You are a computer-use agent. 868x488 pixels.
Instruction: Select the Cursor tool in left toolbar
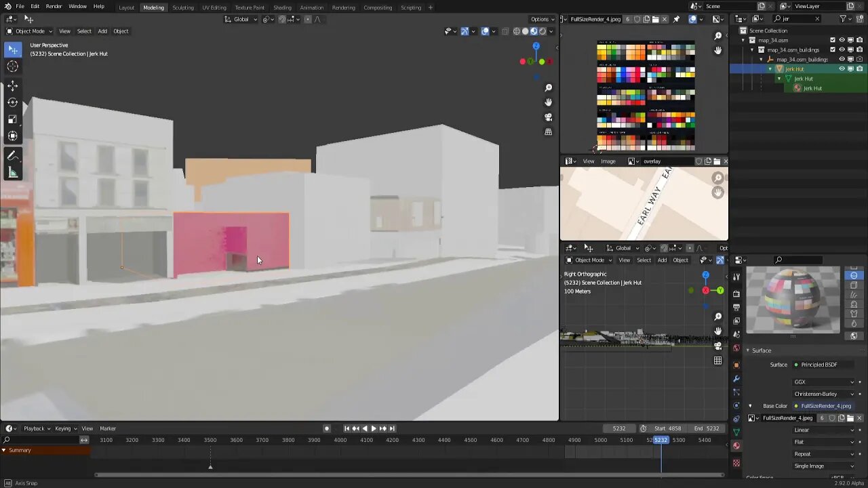point(13,66)
